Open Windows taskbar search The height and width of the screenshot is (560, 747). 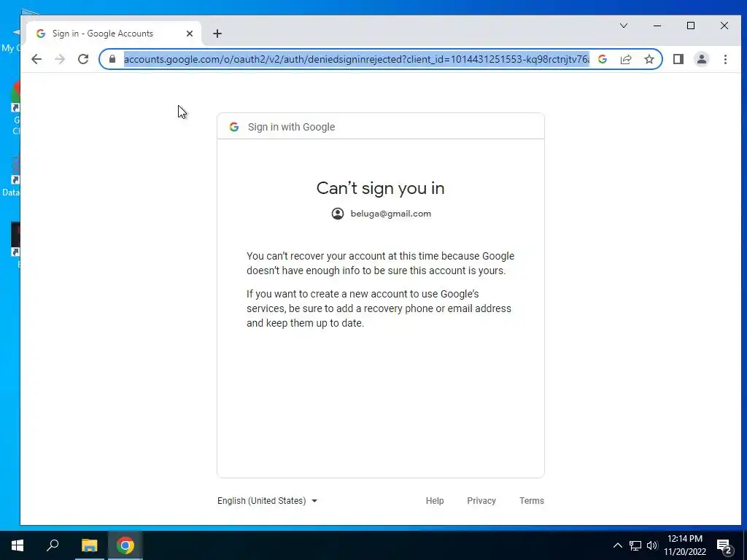click(x=53, y=545)
